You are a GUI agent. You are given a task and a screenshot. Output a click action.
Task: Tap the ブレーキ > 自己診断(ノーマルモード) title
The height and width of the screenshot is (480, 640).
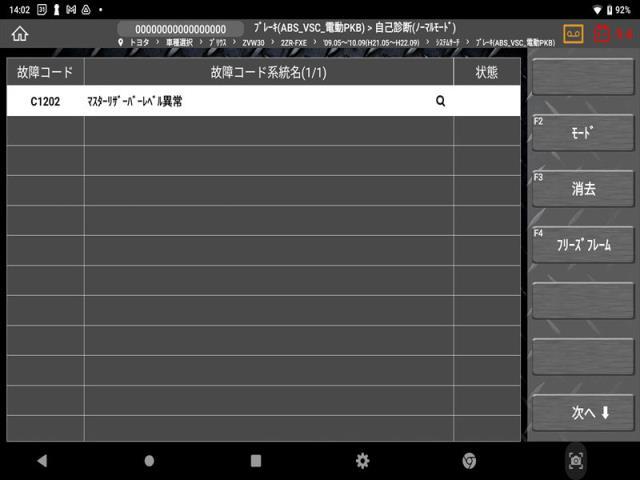tap(355, 28)
